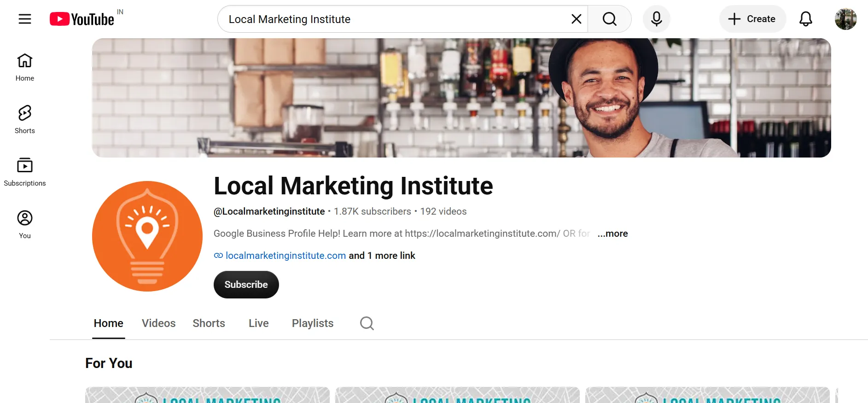Open Shorts in sidebar
868x403 pixels.
[x=25, y=120]
